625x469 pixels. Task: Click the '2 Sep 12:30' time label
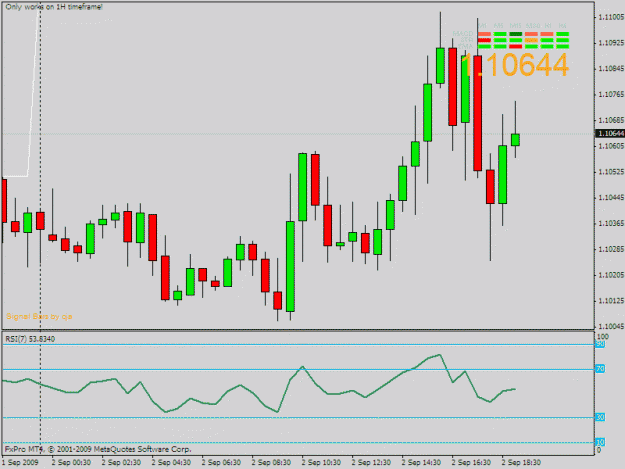pyautogui.click(x=371, y=463)
